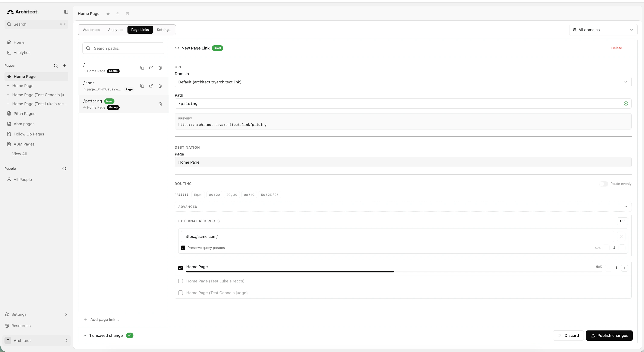Delete the /pricing path with trash icon
This screenshot has height=352, width=644.
pyautogui.click(x=160, y=104)
